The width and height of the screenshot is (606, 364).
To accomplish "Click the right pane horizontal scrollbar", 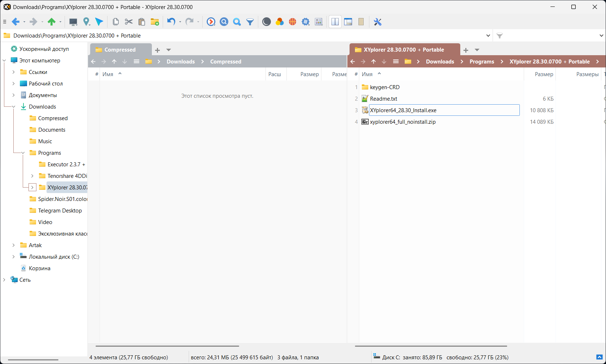I will coord(431,346).
